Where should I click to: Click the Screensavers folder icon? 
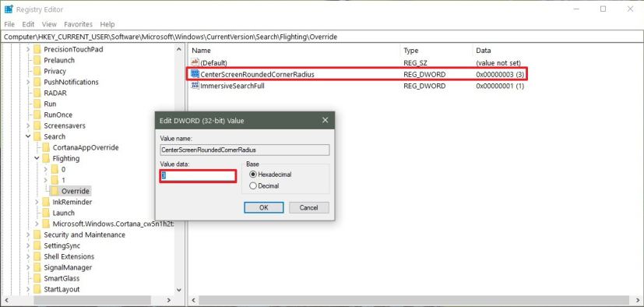coord(37,125)
